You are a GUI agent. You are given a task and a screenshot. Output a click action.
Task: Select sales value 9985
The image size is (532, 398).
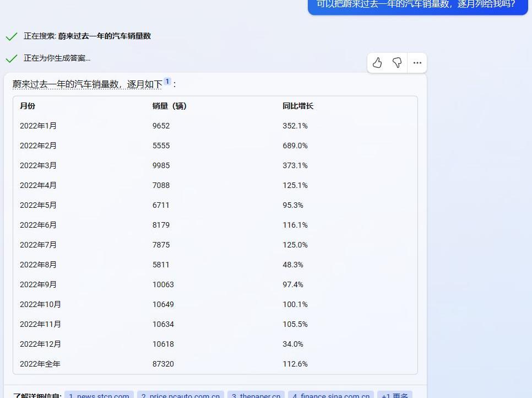[x=161, y=165]
